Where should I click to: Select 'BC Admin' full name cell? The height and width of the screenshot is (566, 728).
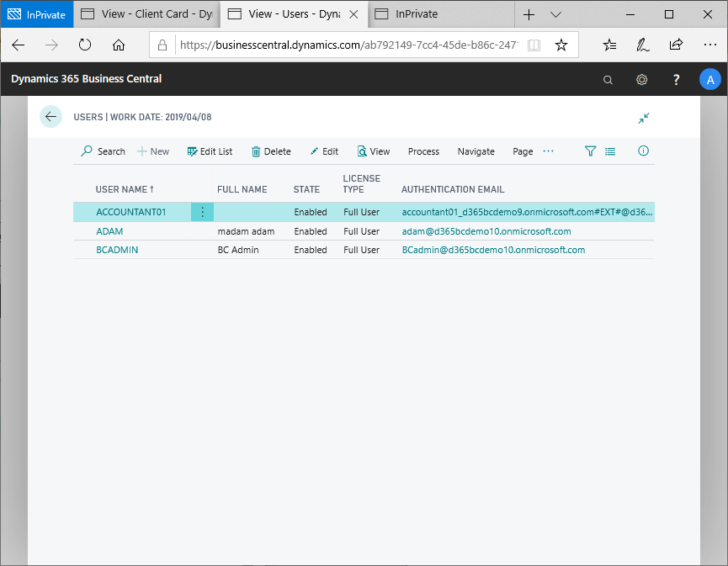238,250
